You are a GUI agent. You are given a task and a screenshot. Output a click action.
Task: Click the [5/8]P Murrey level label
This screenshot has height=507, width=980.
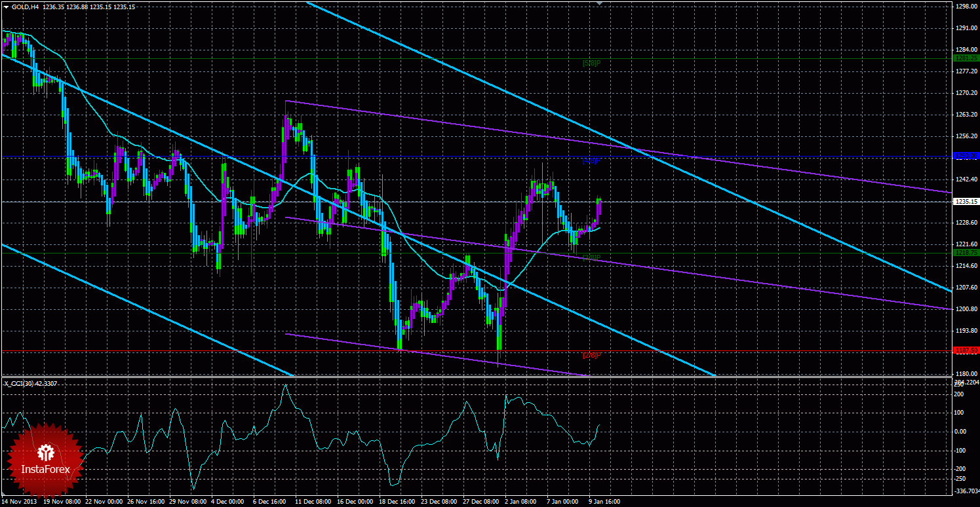tap(591, 63)
